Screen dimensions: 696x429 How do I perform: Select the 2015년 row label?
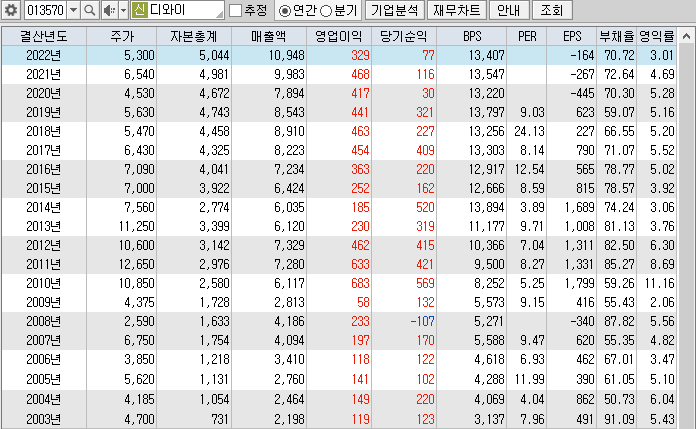44,188
